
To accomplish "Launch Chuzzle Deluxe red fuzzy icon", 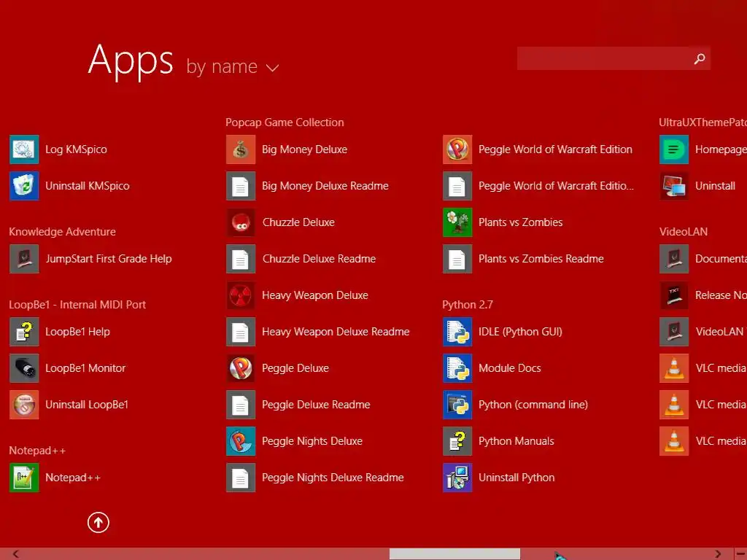I will pos(241,222).
